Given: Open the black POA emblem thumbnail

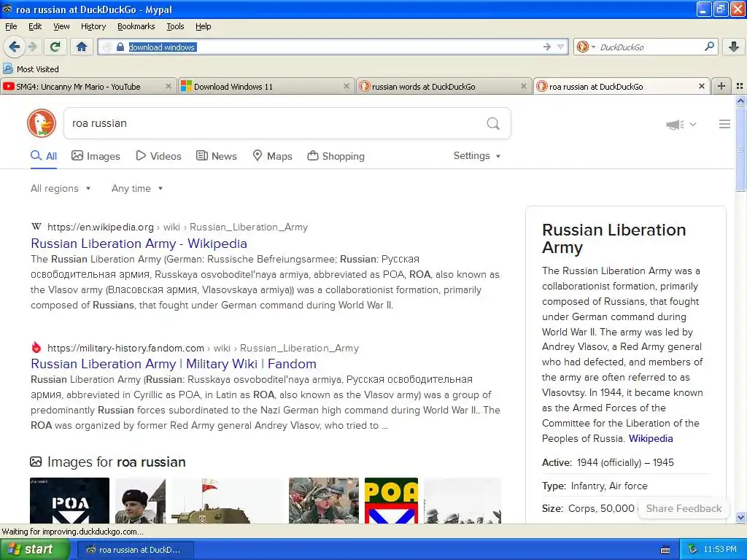Looking at the screenshot, I should coord(69,500).
